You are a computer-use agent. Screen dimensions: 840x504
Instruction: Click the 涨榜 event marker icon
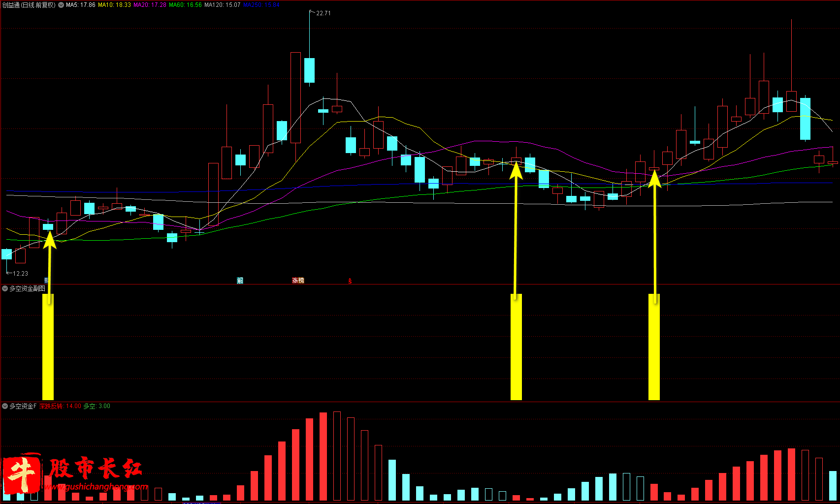(298, 281)
